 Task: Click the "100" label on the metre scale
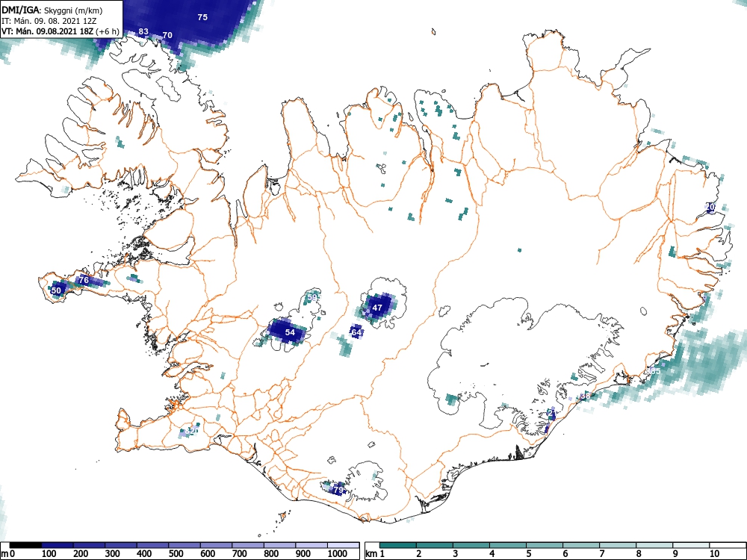point(49,553)
